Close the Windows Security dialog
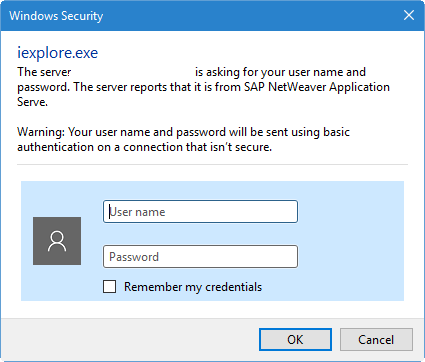 coord(409,15)
